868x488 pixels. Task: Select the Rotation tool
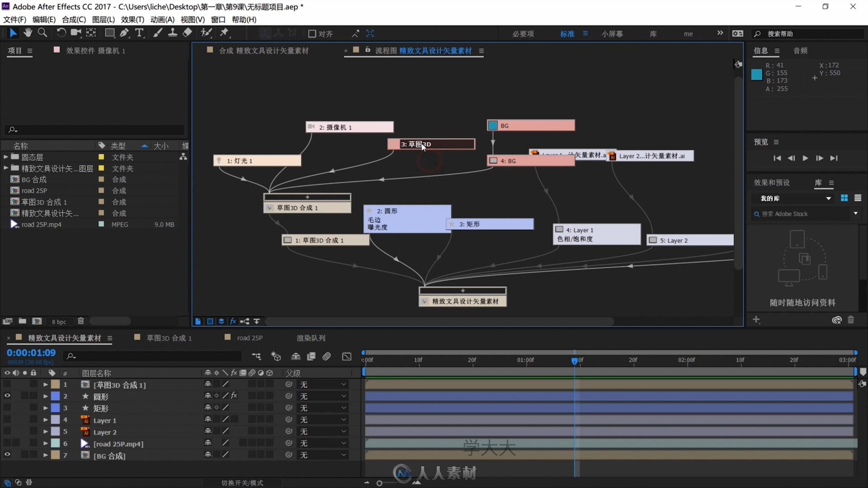click(61, 33)
